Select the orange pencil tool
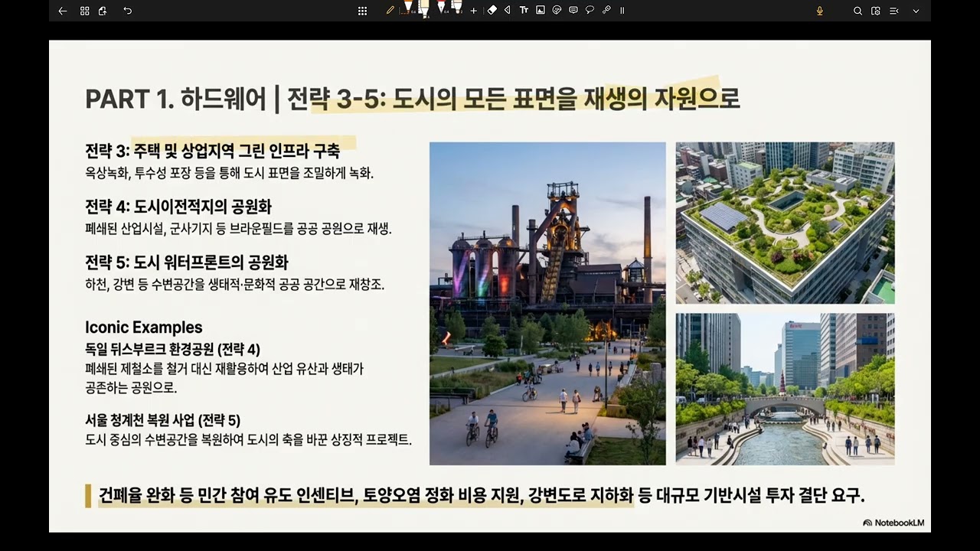Screen dimensions: 980x551 (390, 10)
